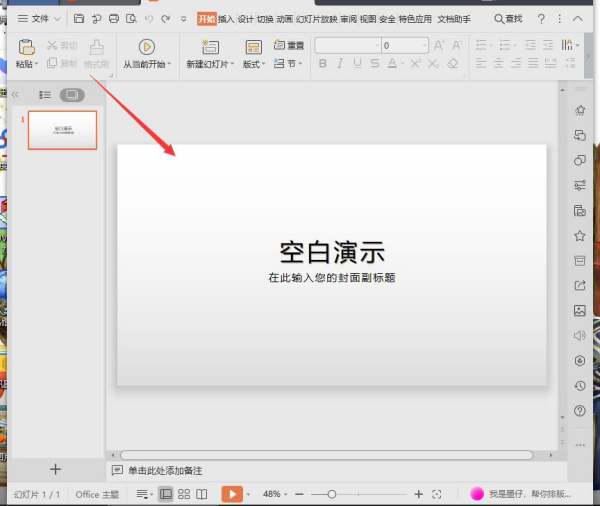Click the settings sliders icon in right sidebar
600x506 pixels.
point(580,185)
